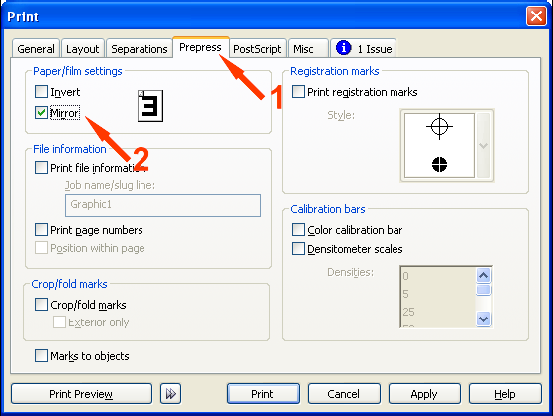The width and height of the screenshot is (553, 416).
Task: Click the Print button
Action: pyautogui.click(x=263, y=393)
